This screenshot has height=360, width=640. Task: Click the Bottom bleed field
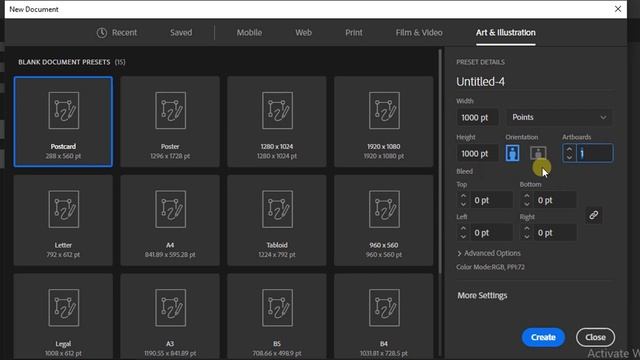pos(555,200)
